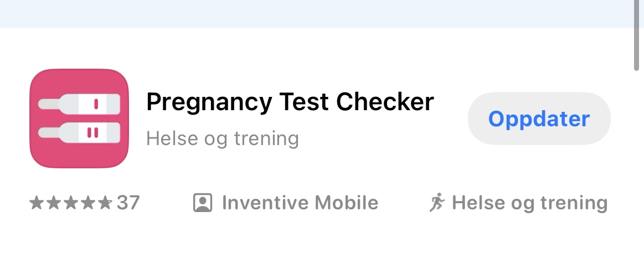
Task: Select the second rating star
Action: 53,203
